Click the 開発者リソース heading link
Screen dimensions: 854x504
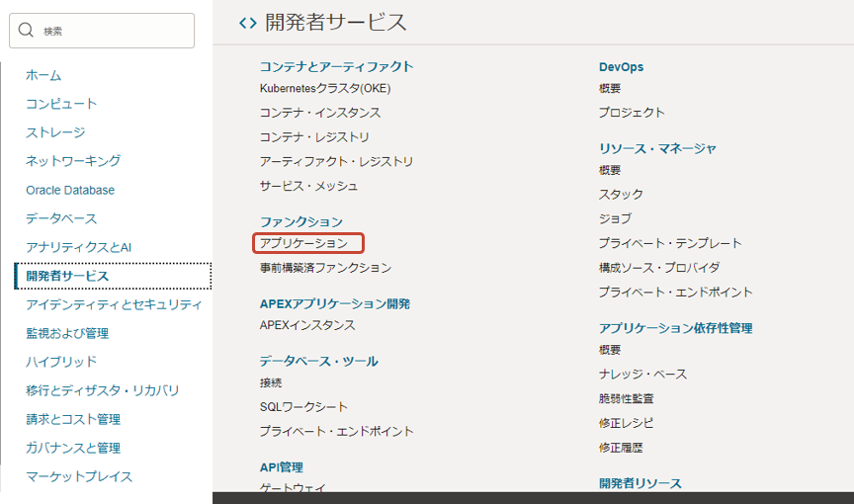pos(640,483)
